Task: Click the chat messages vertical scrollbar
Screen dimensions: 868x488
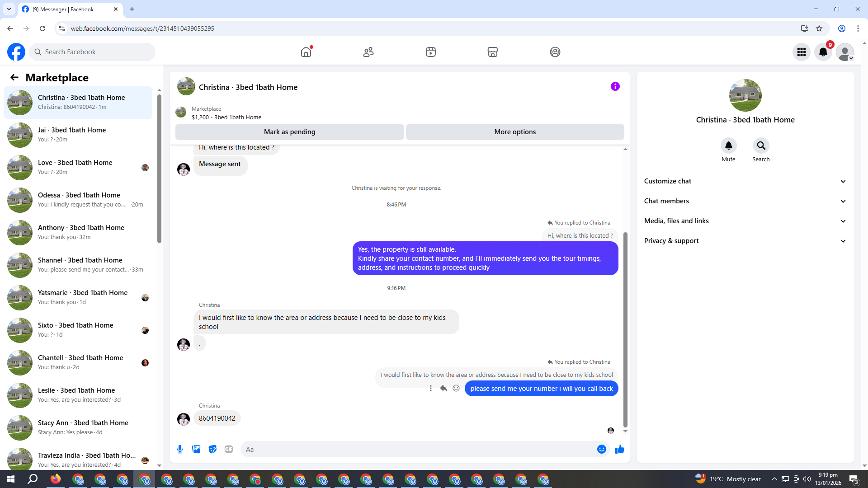Action: (x=625, y=330)
